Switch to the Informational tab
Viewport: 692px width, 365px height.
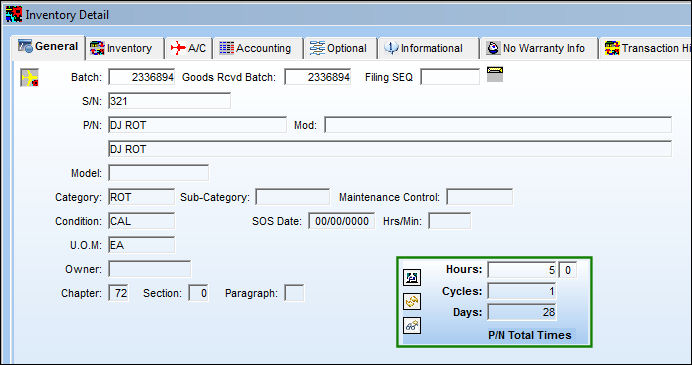(428, 48)
